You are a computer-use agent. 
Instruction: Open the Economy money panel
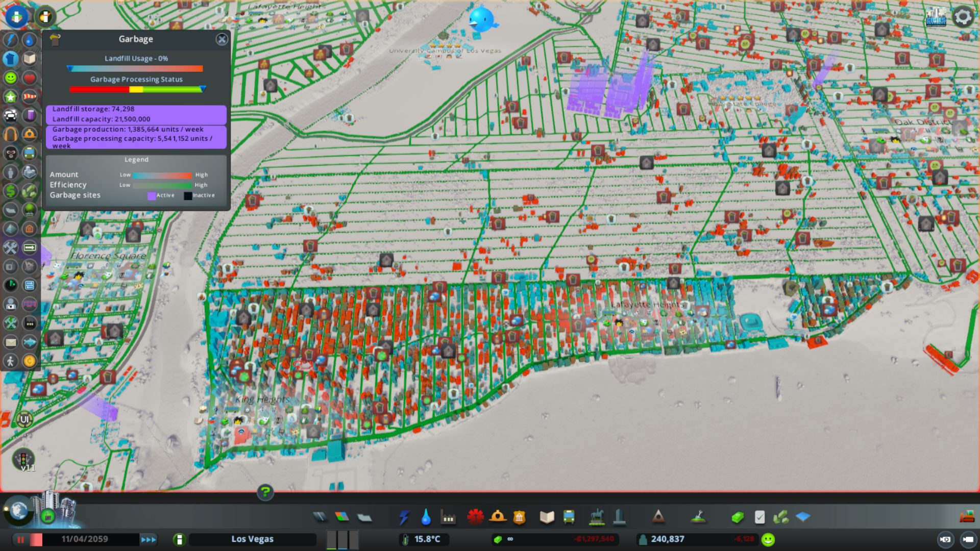pyautogui.click(x=738, y=517)
